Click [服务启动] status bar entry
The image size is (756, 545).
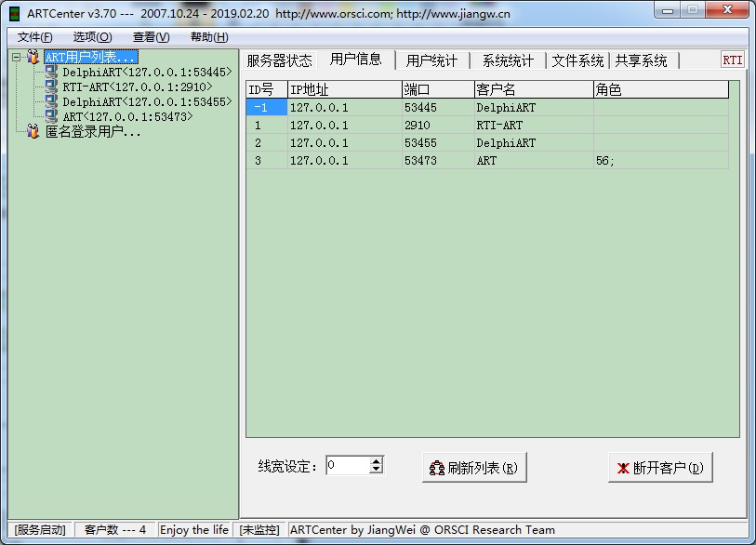(40, 530)
